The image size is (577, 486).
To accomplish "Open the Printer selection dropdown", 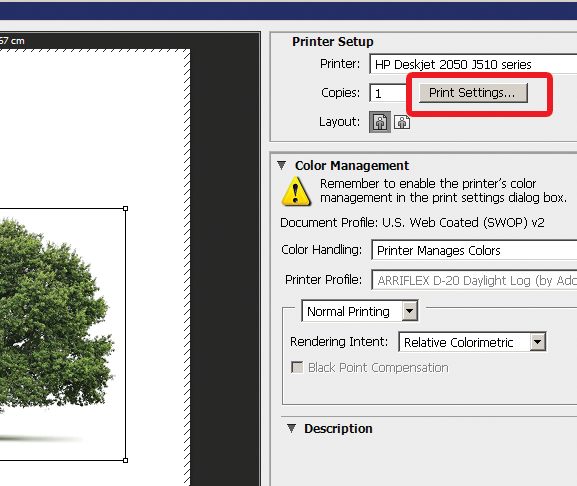I will pyautogui.click(x=473, y=64).
